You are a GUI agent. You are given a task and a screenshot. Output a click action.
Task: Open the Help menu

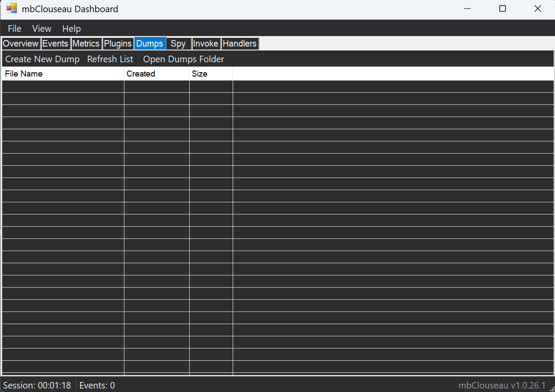(x=71, y=29)
